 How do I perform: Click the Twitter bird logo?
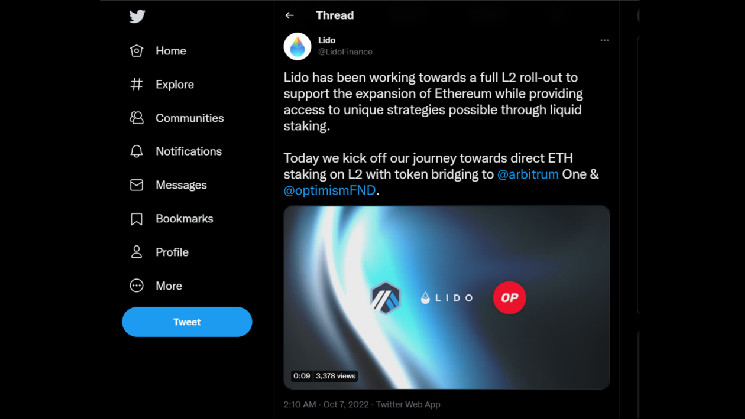point(138,17)
